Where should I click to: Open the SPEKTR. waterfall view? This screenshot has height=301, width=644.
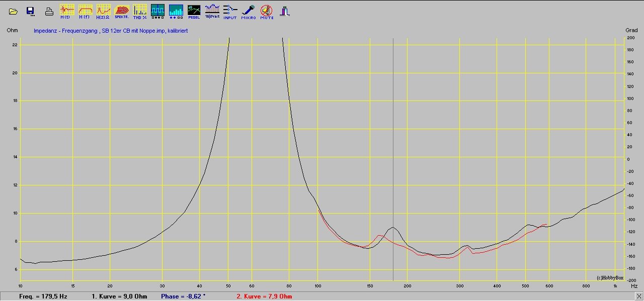122,11
